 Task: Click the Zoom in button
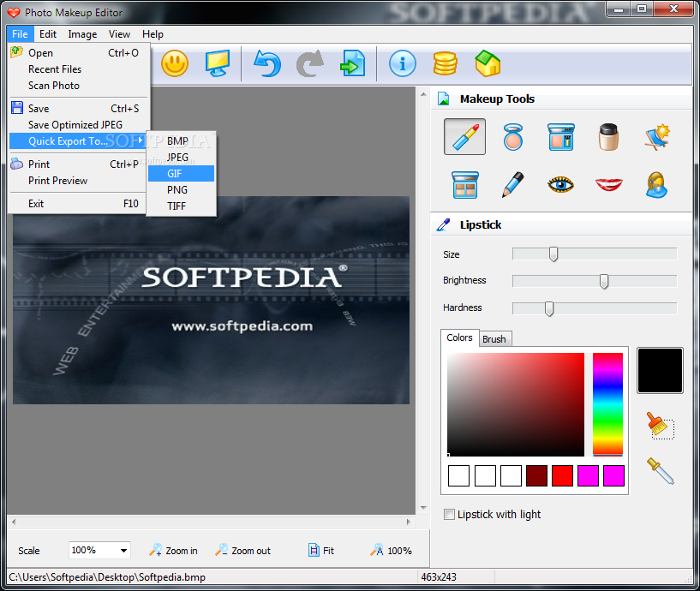tap(174, 551)
